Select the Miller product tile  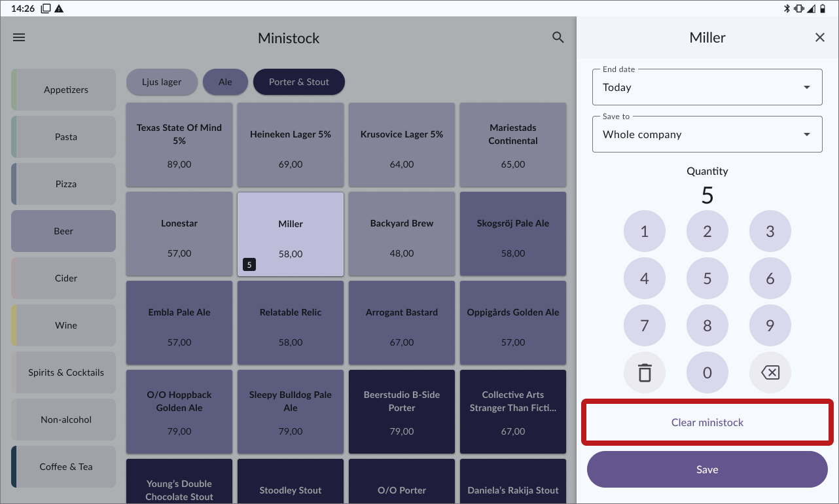coord(291,234)
